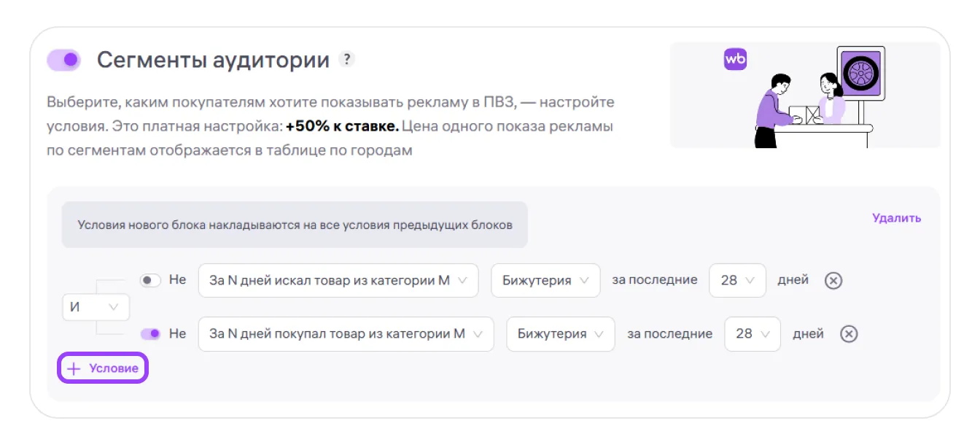
Task: Enable the 'Не' switch on the first condition
Action: pos(150,280)
